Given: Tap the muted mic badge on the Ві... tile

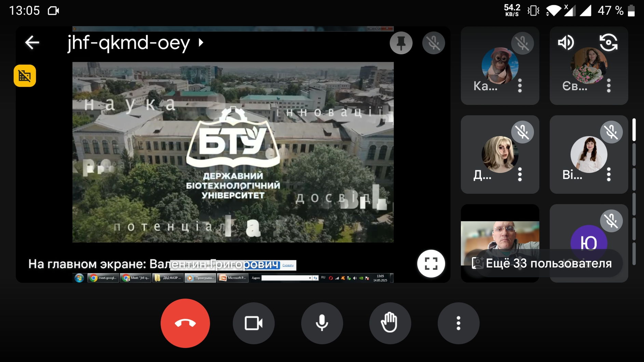Looking at the screenshot, I should pos(611,132).
